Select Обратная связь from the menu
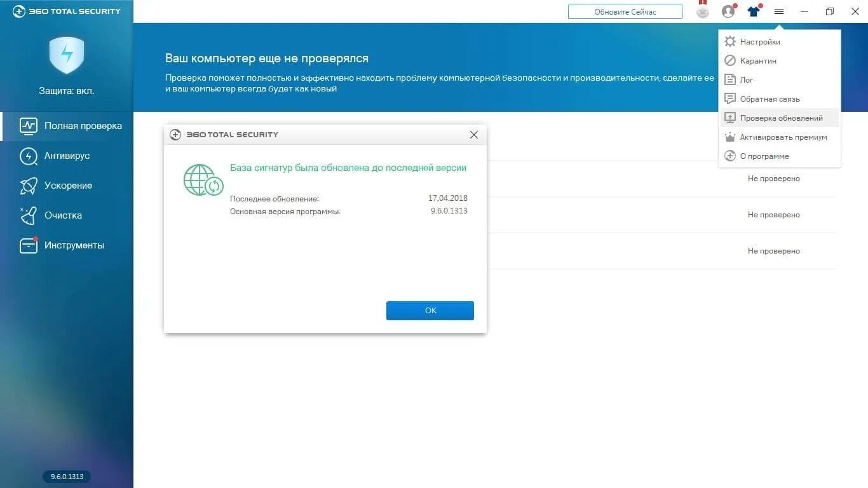This screenshot has height=488, width=868. (x=780, y=99)
